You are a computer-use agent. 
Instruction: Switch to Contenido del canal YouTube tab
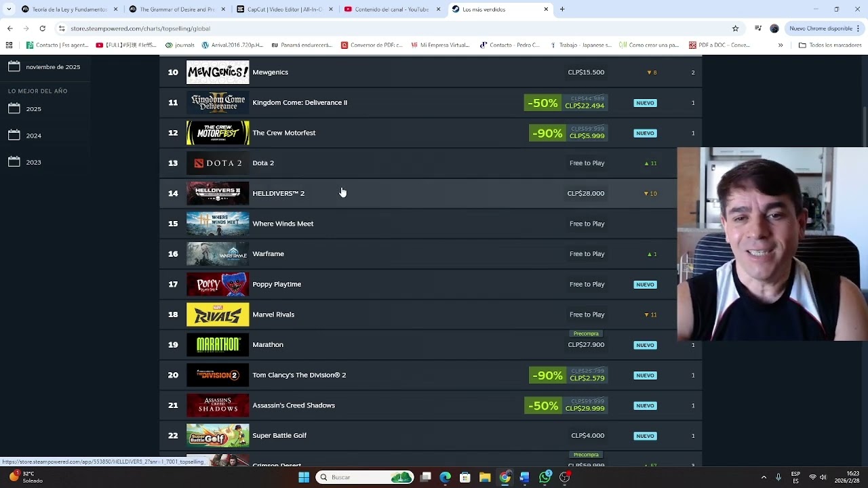(x=392, y=9)
